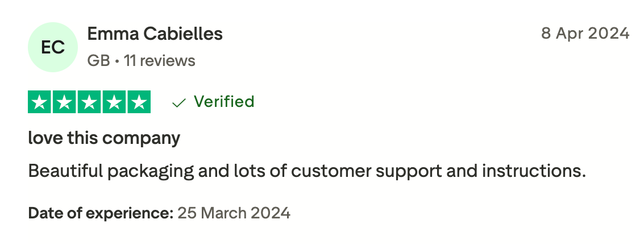Click the fourth rating star

(114, 102)
